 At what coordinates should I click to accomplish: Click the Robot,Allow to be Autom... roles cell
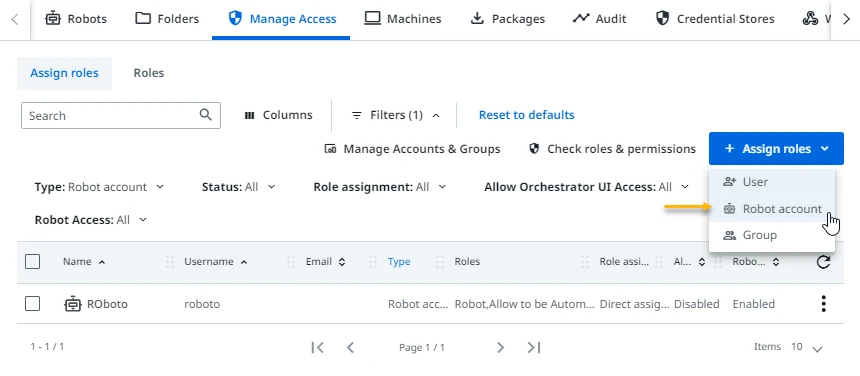(524, 304)
